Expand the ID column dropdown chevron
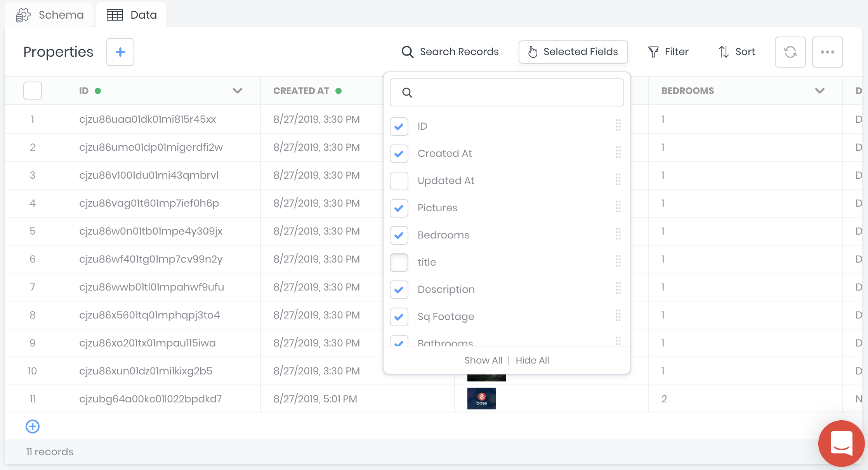 tap(238, 91)
